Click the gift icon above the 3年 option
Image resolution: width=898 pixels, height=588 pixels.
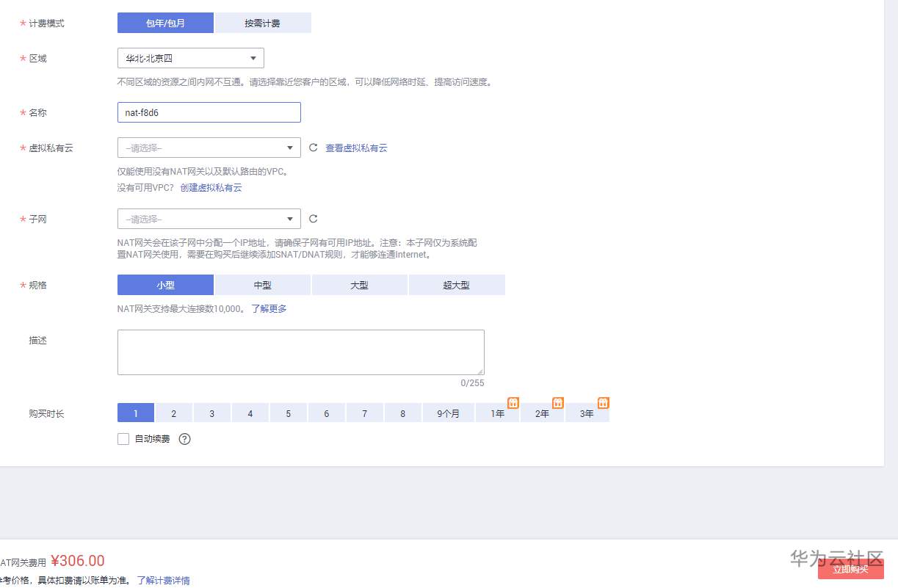tap(603, 402)
